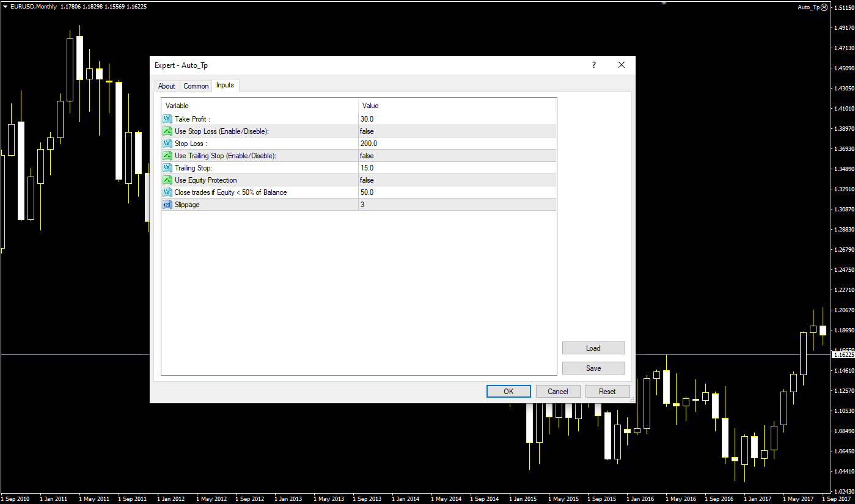Click the Load button
This screenshot has width=855, height=504.
pos(593,348)
